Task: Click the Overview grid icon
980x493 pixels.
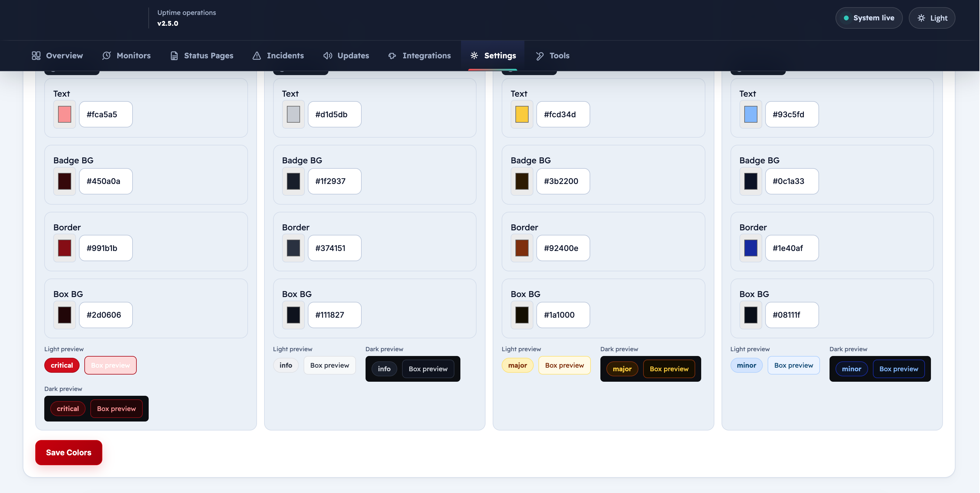Action: 36,56
